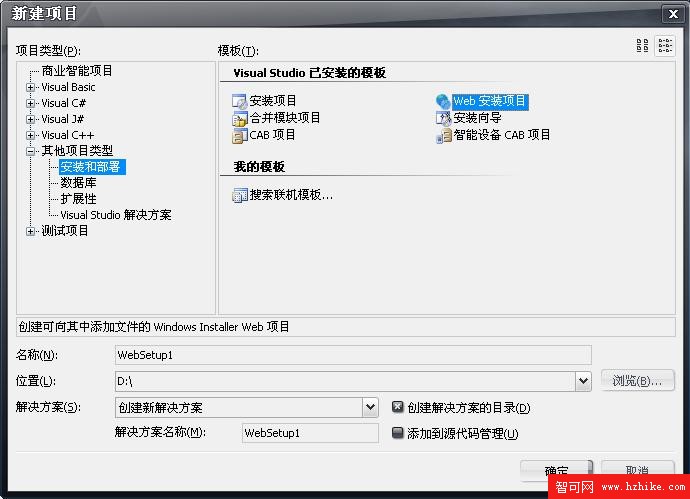Confirm with the 确定 button
The height and width of the screenshot is (499, 690).
[x=556, y=471]
